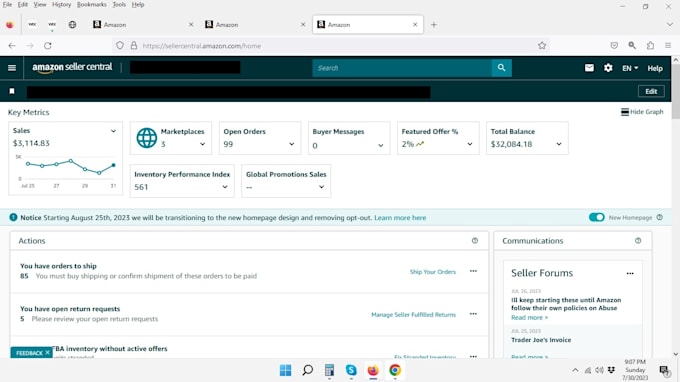Open Manage Seller Fulfilled Returns link

(413, 315)
